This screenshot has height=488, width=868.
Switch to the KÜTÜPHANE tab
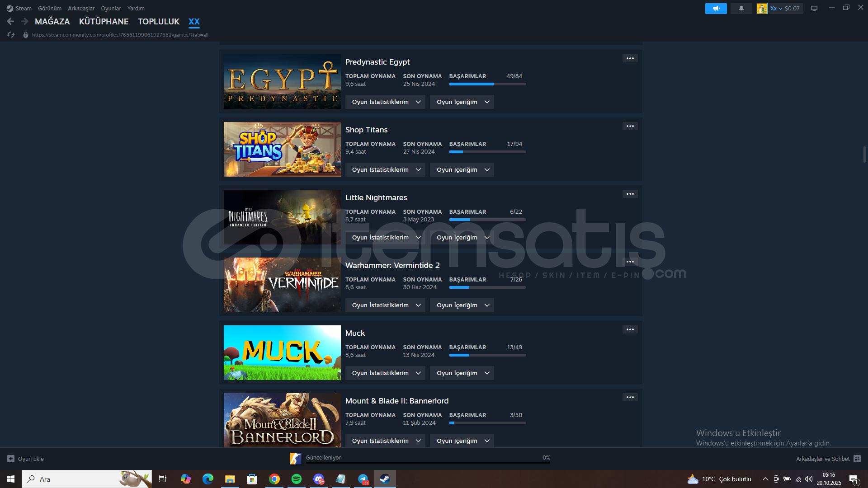click(104, 21)
